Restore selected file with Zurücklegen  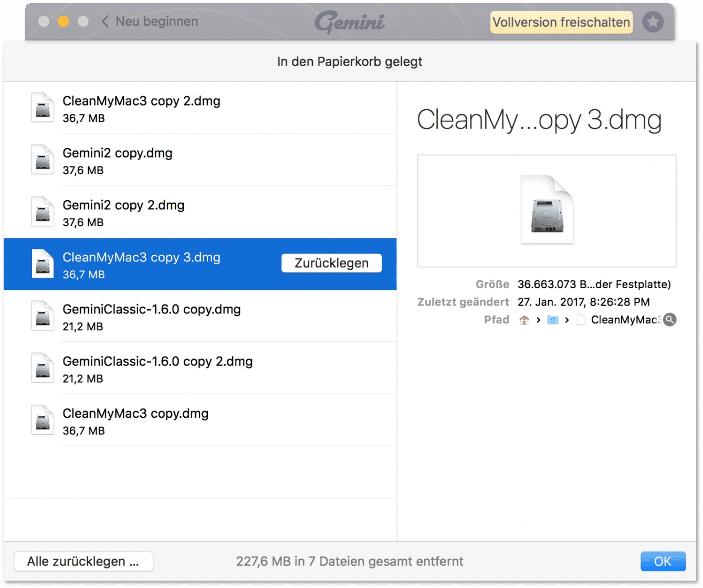point(331,263)
